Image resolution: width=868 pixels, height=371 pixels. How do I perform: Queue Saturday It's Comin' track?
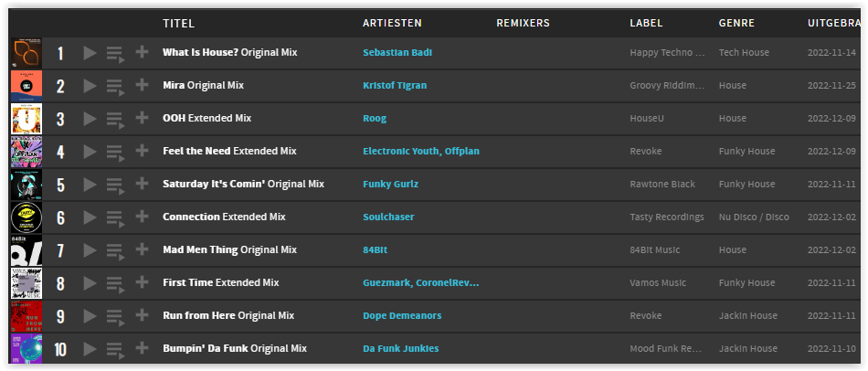tap(115, 185)
